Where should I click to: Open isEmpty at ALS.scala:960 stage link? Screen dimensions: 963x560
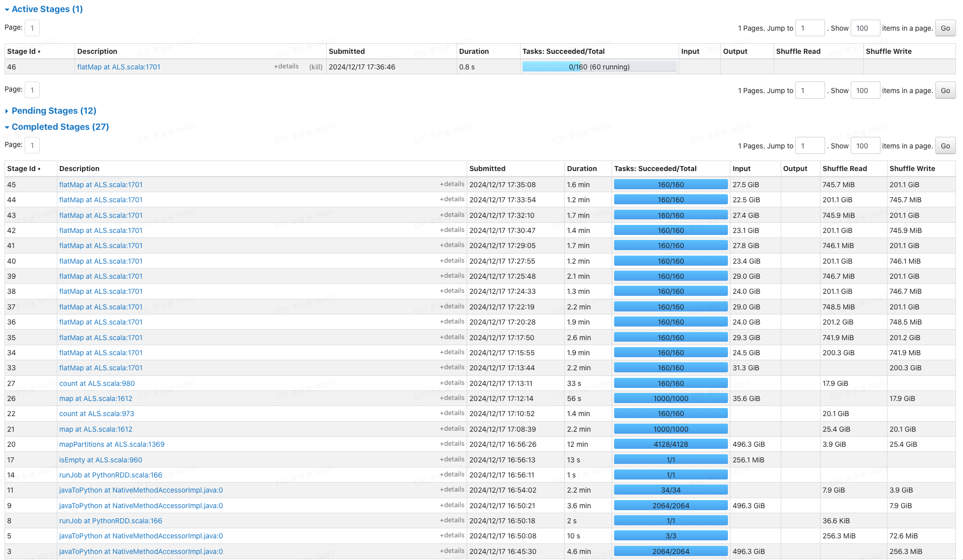pos(101,460)
